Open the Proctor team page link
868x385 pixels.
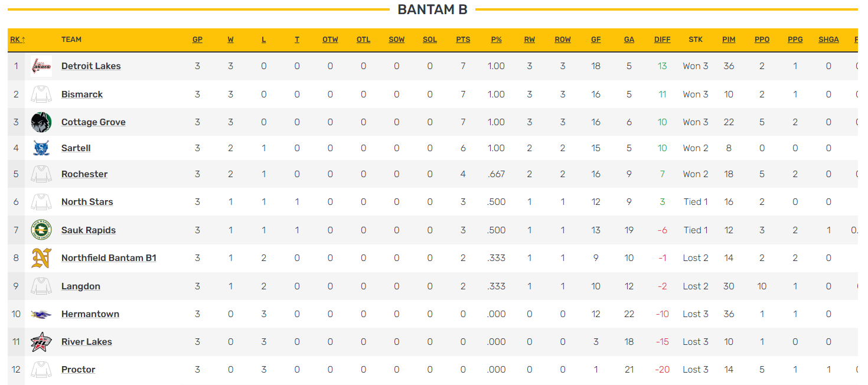point(78,370)
